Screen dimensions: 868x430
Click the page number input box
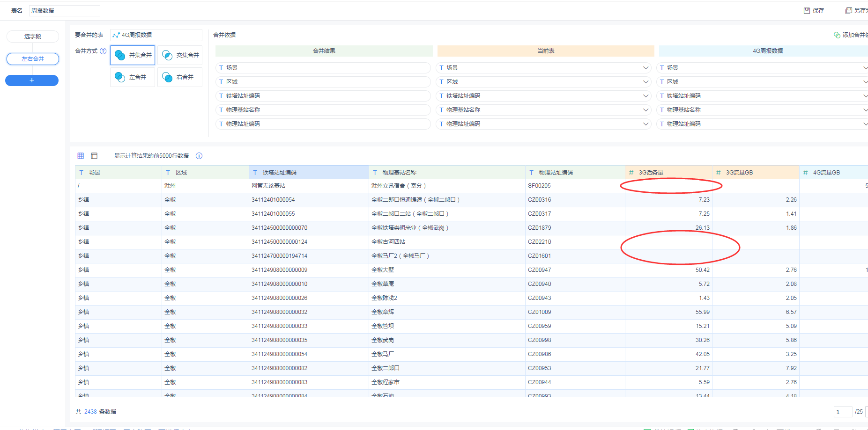(843, 412)
